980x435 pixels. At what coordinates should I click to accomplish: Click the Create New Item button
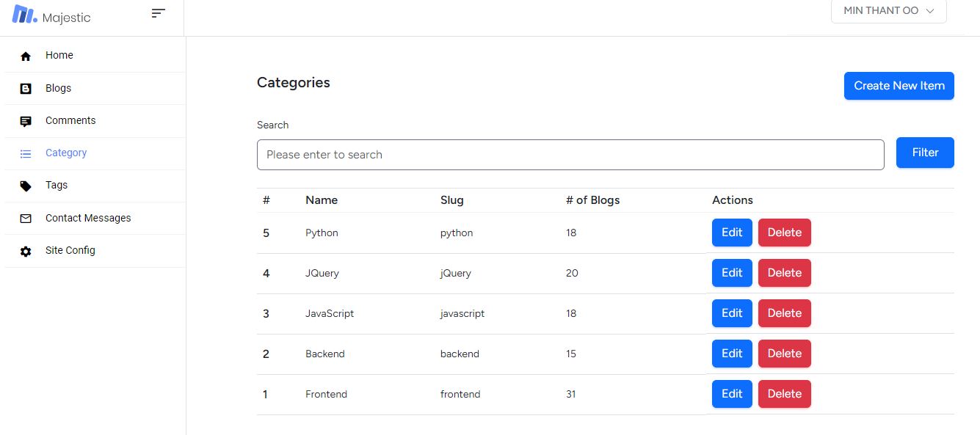899,86
